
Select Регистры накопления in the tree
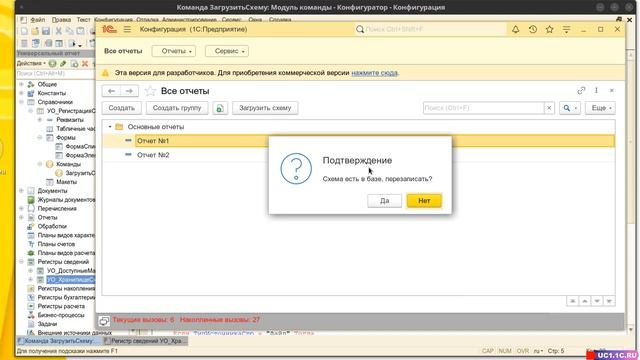(66, 289)
